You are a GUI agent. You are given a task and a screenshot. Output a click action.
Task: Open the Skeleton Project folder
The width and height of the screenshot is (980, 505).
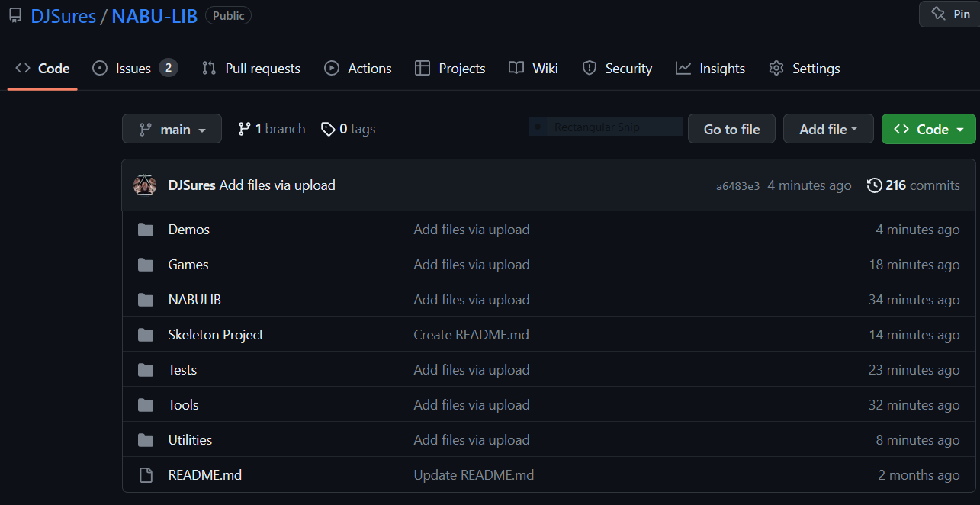[x=216, y=335]
